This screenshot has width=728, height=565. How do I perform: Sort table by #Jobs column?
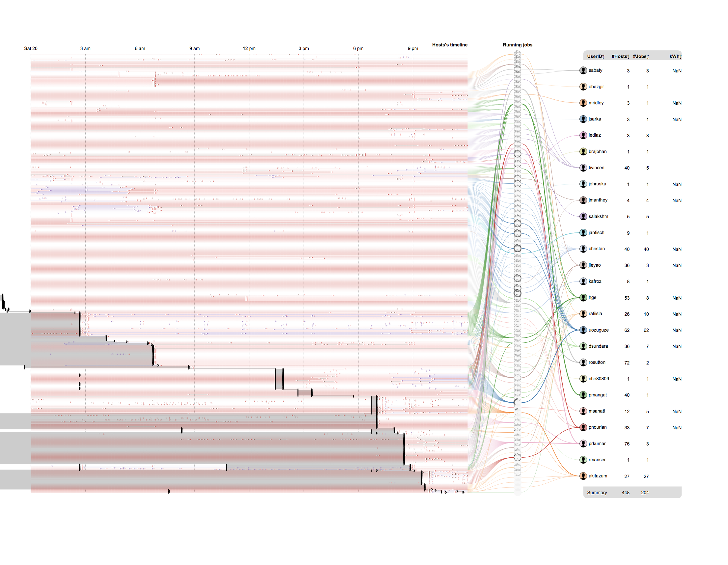pyautogui.click(x=641, y=56)
